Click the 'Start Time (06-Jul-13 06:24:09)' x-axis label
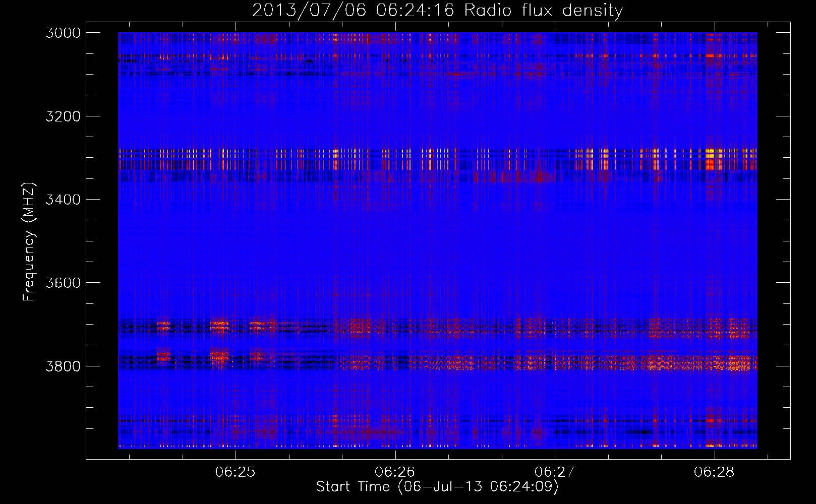This screenshot has width=816, height=504. tap(437, 487)
